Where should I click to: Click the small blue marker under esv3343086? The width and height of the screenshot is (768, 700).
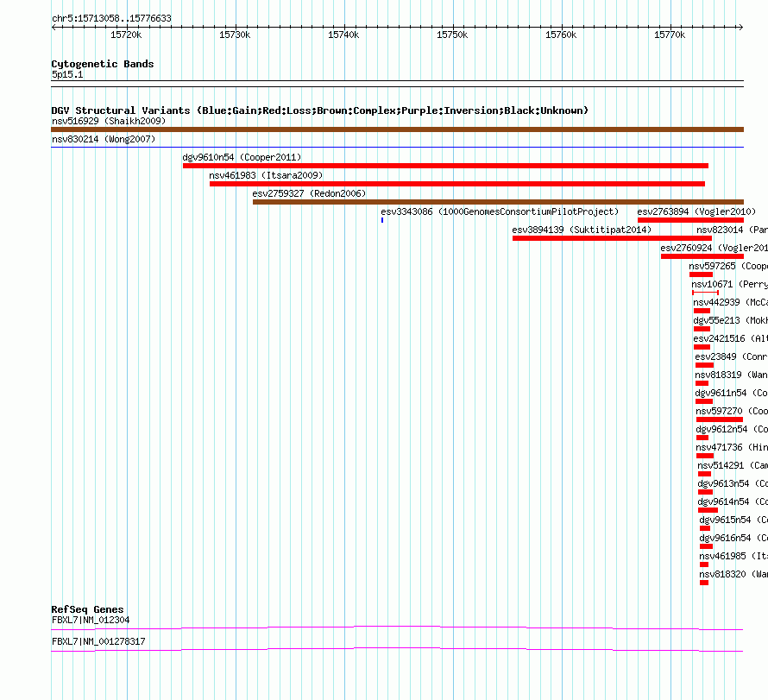(x=382, y=220)
